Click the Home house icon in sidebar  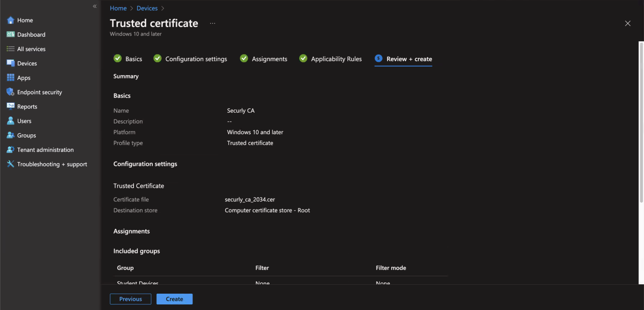(x=11, y=20)
